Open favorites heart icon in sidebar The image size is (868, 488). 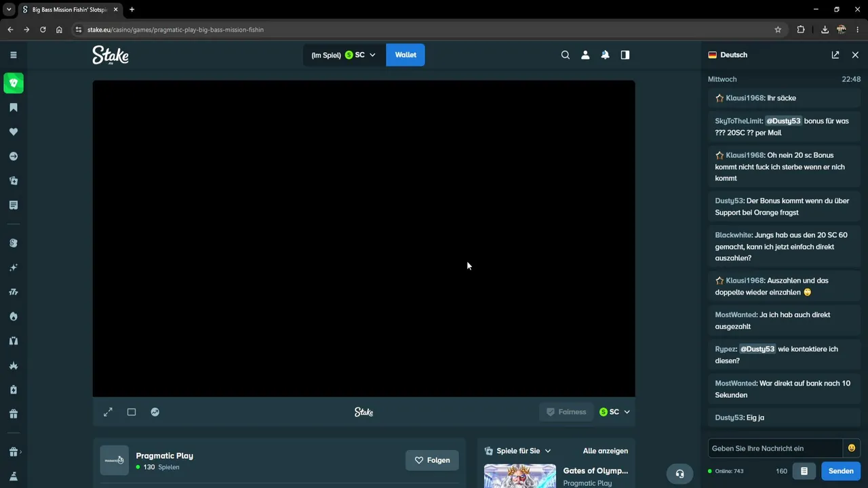coord(13,132)
